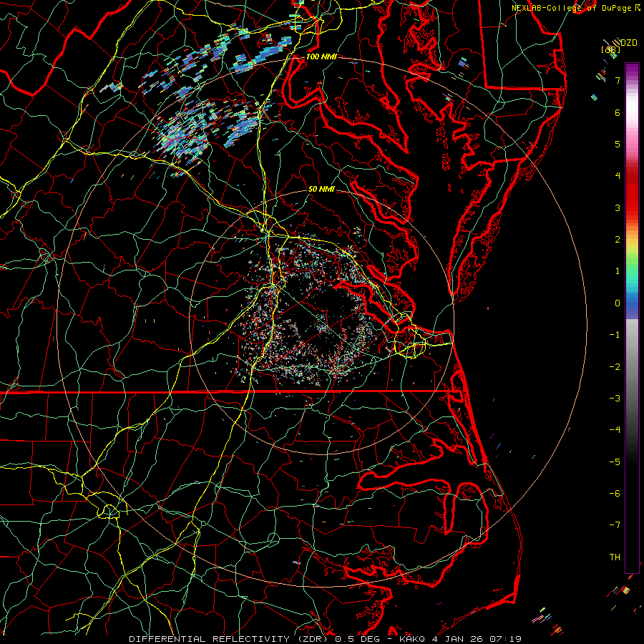The height and width of the screenshot is (644, 644).
Task: Click the 50 NMI range ring label
Action: click(x=321, y=189)
